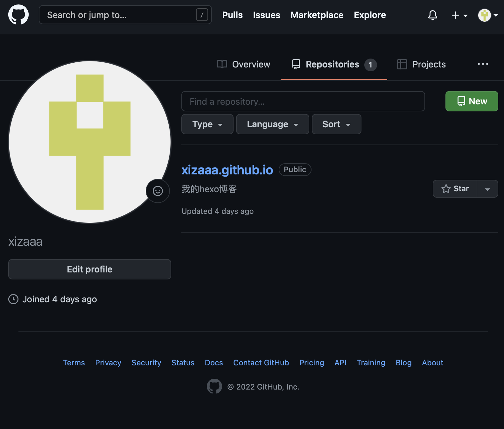This screenshot has width=504, height=429.
Task: Open user avatar account menu
Action: coord(488,15)
